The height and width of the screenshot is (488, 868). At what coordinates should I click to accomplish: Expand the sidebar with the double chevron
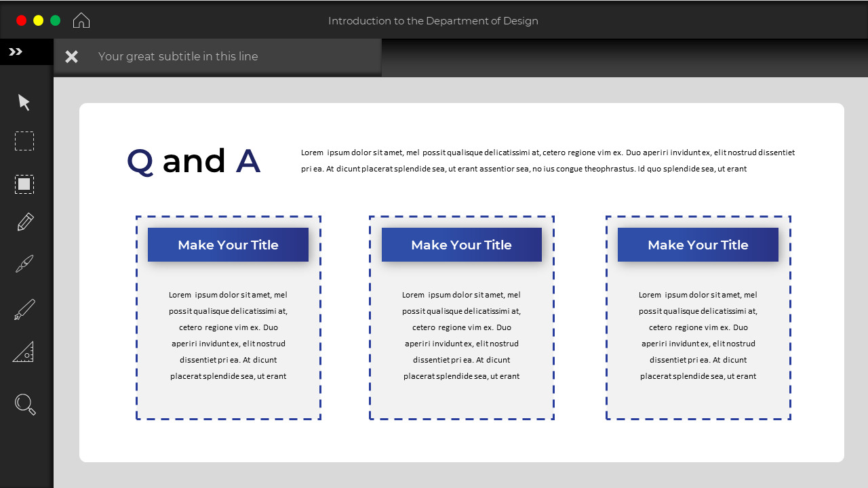(x=16, y=50)
